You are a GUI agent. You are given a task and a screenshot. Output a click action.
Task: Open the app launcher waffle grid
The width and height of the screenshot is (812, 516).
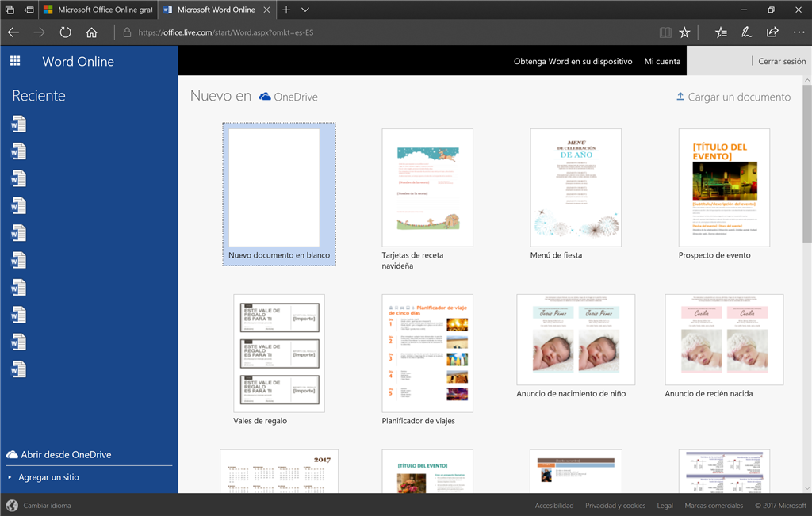click(15, 61)
